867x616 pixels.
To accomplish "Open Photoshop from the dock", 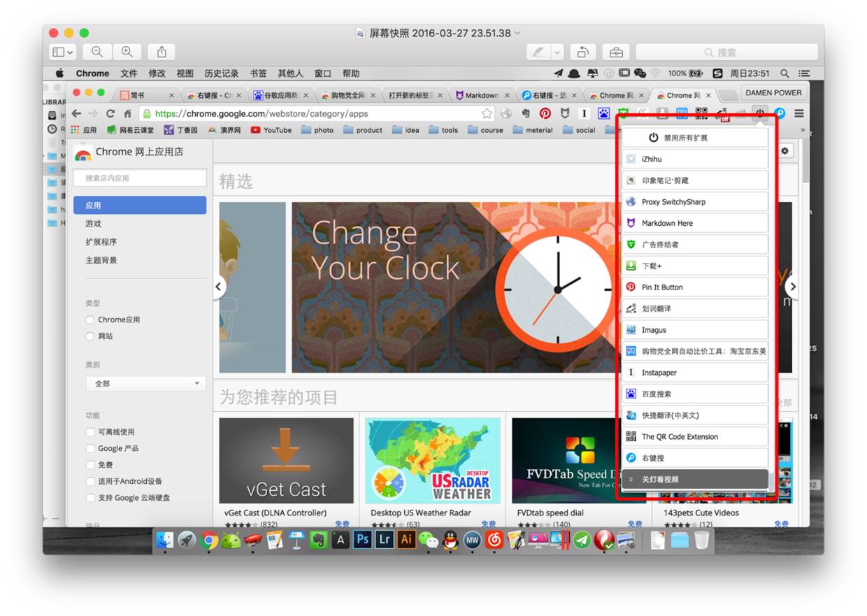I will pos(362,540).
